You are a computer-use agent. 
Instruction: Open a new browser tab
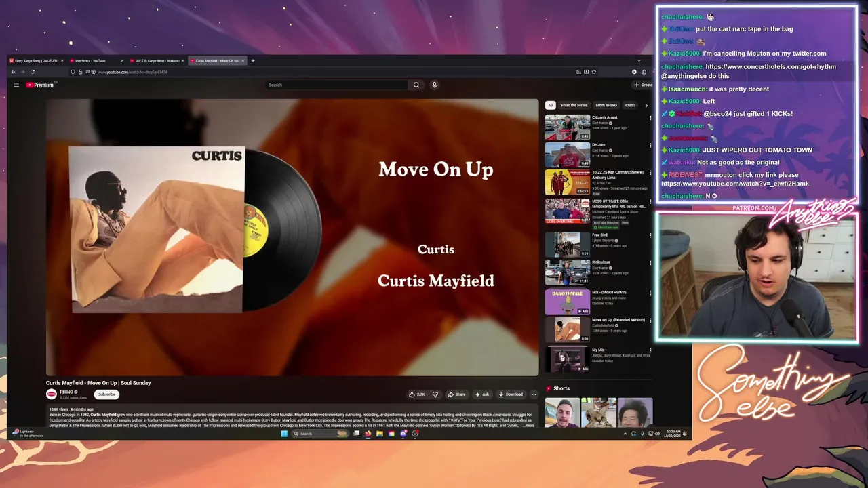click(x=253, y=60)
